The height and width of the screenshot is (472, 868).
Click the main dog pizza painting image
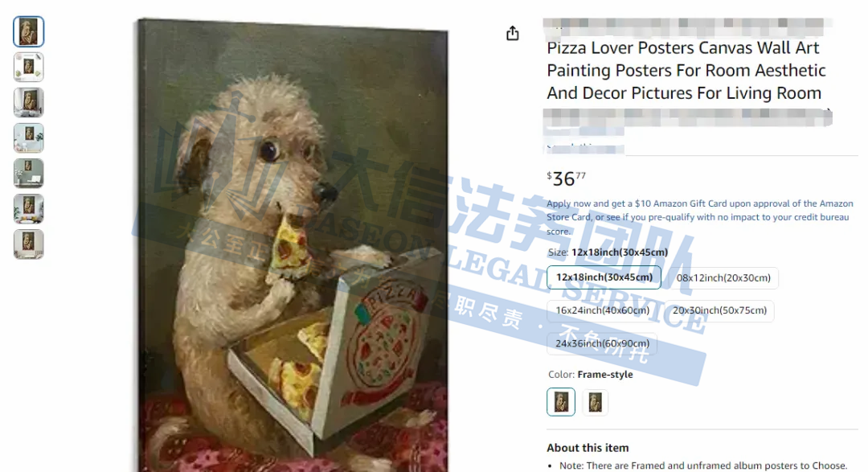click(x=293, y=245)
